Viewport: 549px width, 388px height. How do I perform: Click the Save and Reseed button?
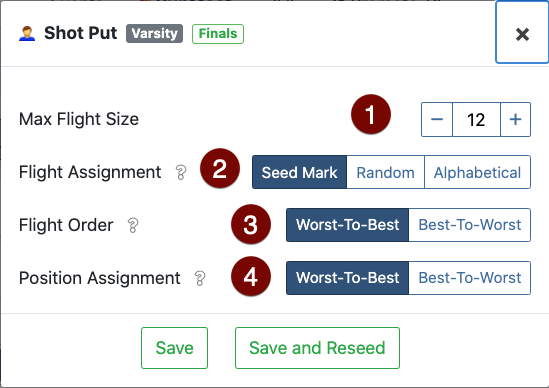pyautogui.click(x=317, y=348)
